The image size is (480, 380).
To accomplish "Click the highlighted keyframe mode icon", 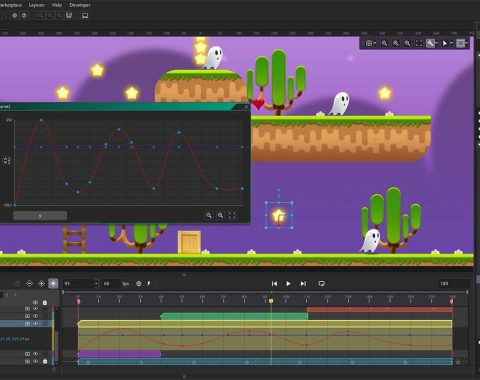I will (x=53, y=284).
